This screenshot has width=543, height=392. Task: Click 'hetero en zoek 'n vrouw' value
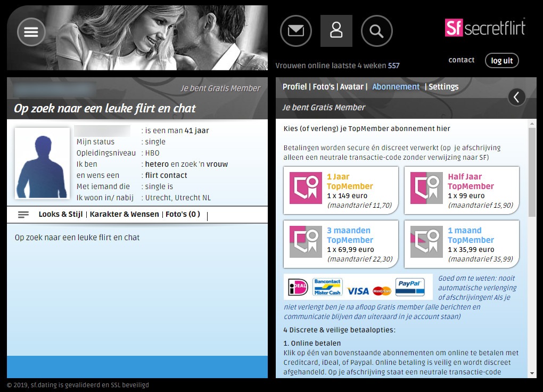[186, 164]
